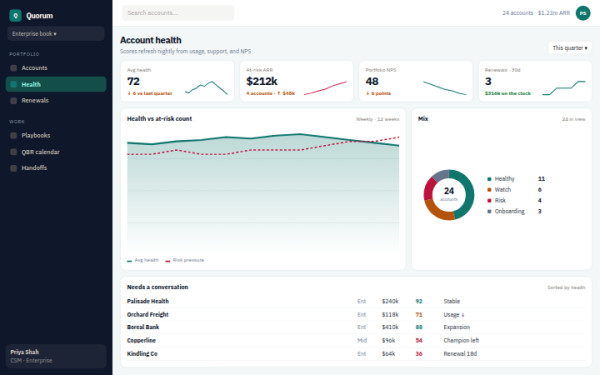Click Copperline's 'Champion left' note

point(461,341)
